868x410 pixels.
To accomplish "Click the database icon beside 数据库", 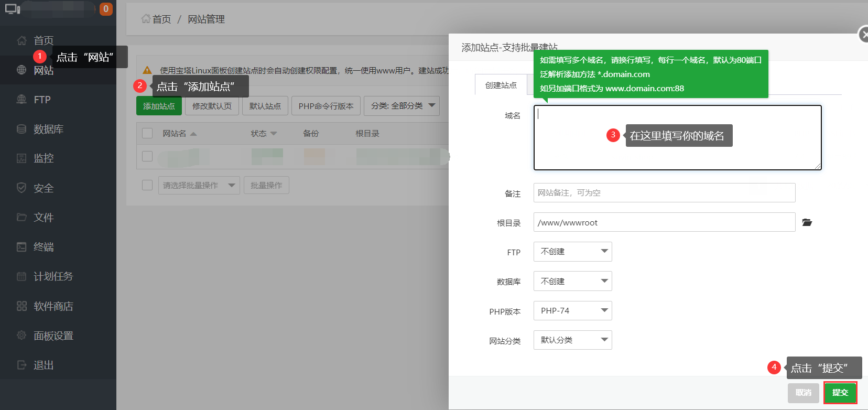I will coord(21,129).
